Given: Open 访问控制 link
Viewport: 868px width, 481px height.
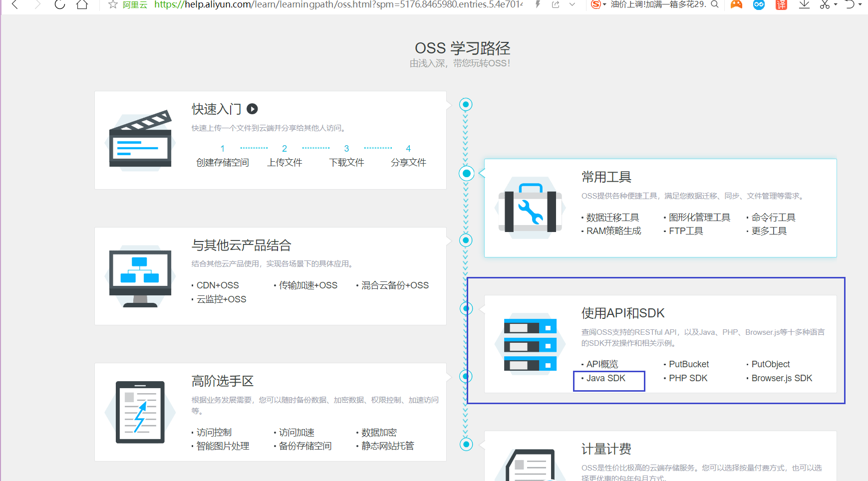Looking at the screenshot, I should click(214, 432).
